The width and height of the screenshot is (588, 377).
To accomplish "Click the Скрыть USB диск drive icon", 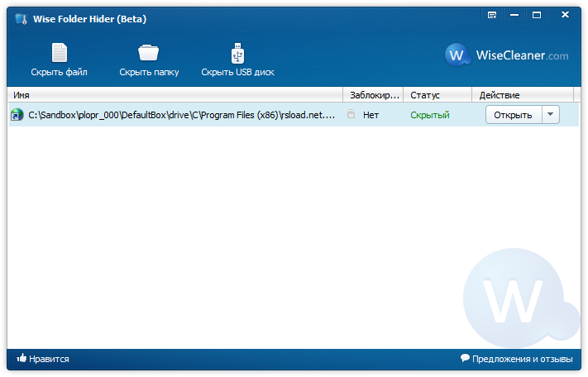I will tap(237, 53).
